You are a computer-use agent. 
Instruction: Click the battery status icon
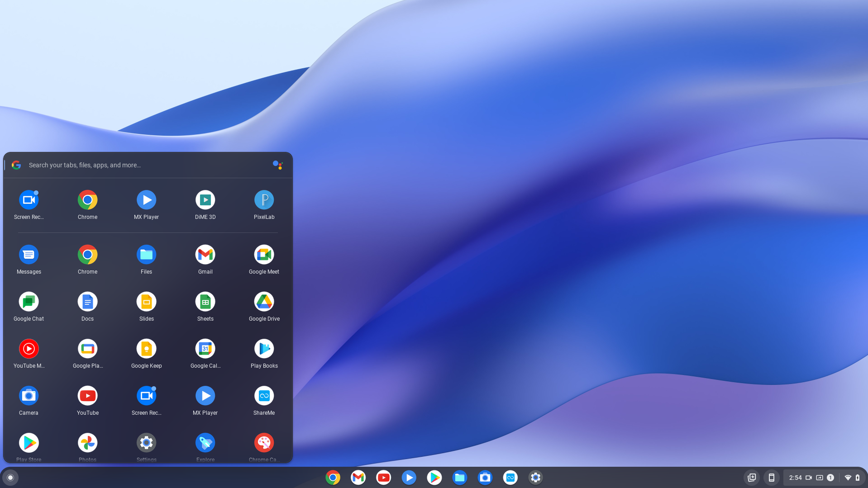click(858, 478)
